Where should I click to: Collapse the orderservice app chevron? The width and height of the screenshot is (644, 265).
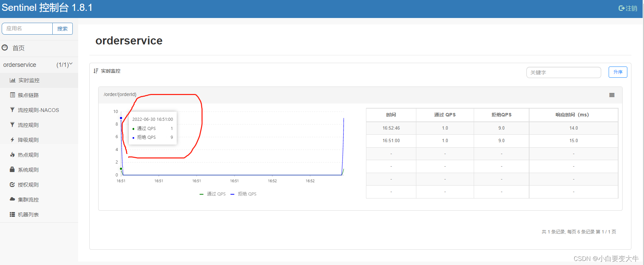pyautogui.click(x=71, y=64)
